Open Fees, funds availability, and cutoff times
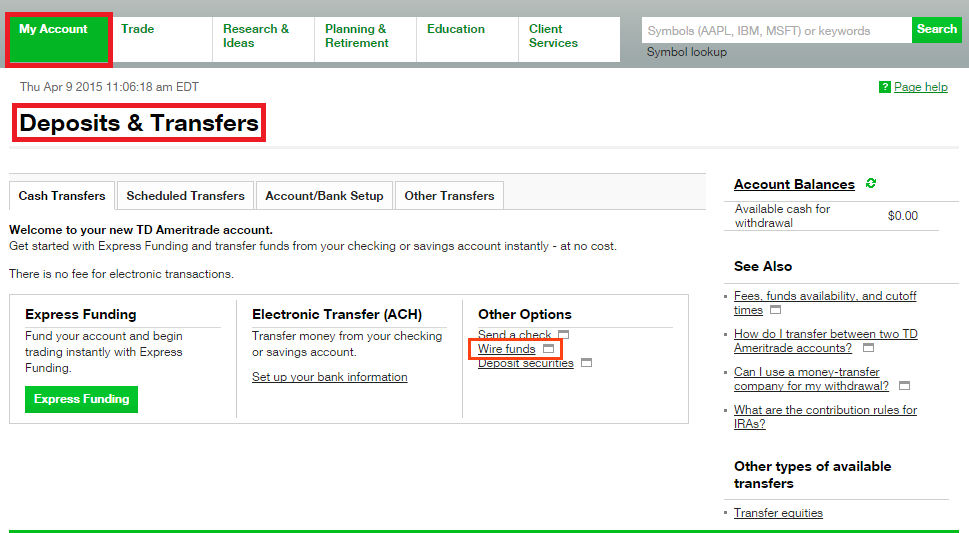The height and width of the screenshot is (533, 969). (825, 303)
